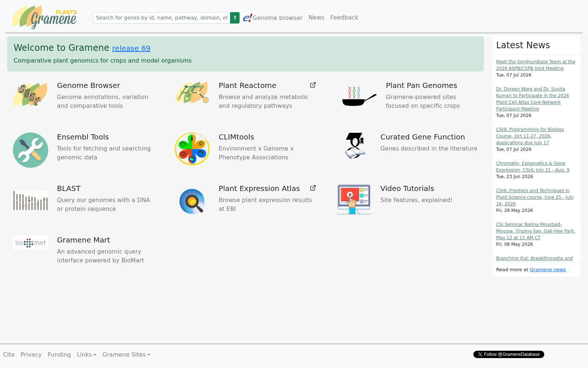Expand the Links footer dropdown
This screenshot has height=368, width=588.
[x=86, y=354]
